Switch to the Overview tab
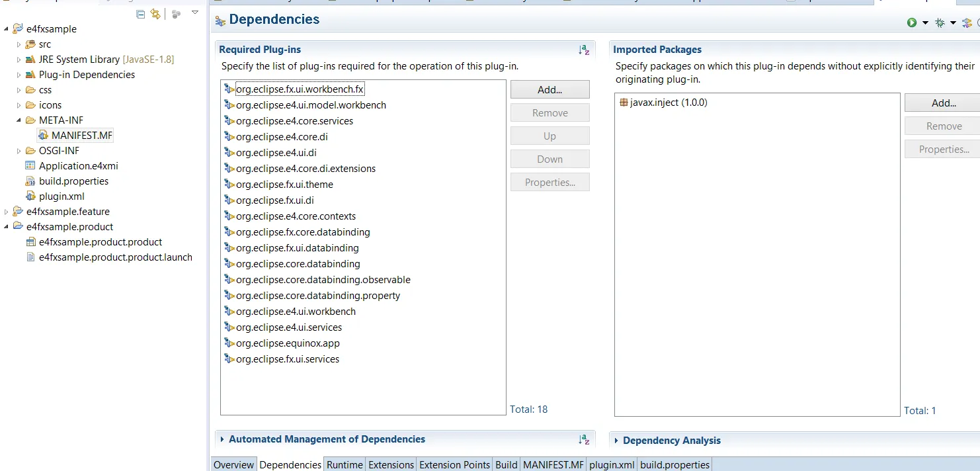Image resolution: width=980 pixels, height=471 pixels. (233, 464)
